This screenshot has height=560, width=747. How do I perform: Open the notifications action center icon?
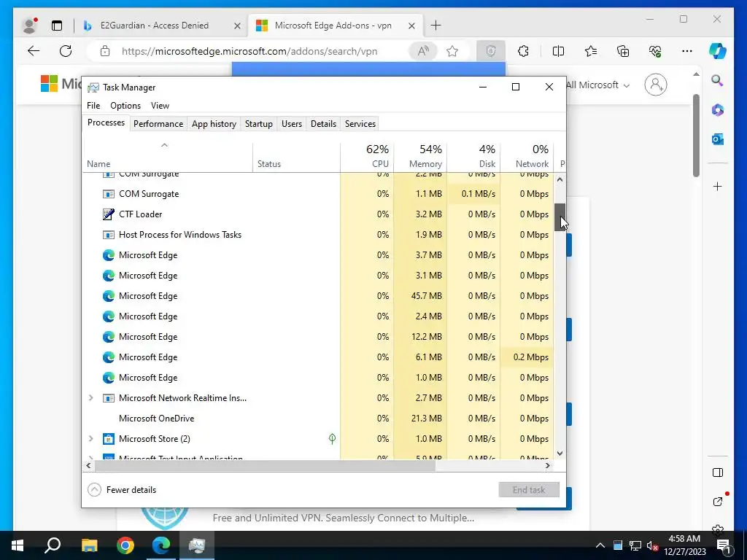click(x=723, y=545)
